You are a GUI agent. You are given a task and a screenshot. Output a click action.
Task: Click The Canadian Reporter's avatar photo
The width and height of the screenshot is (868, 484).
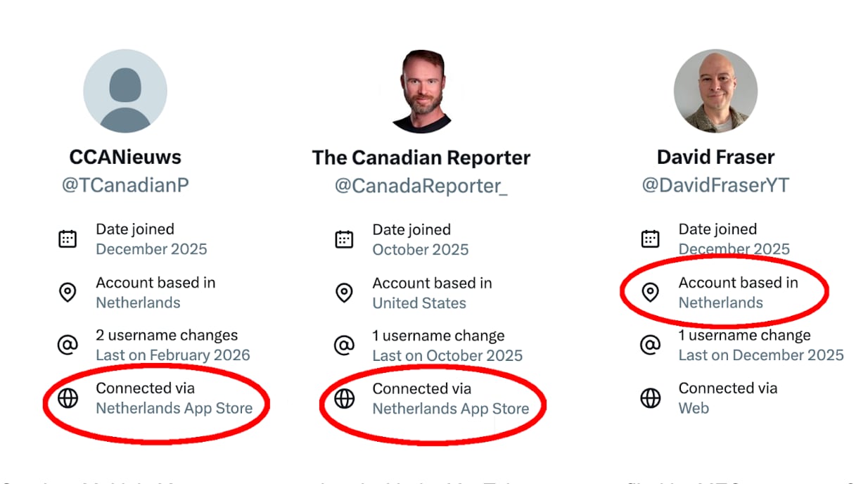(x=421, y=89)
